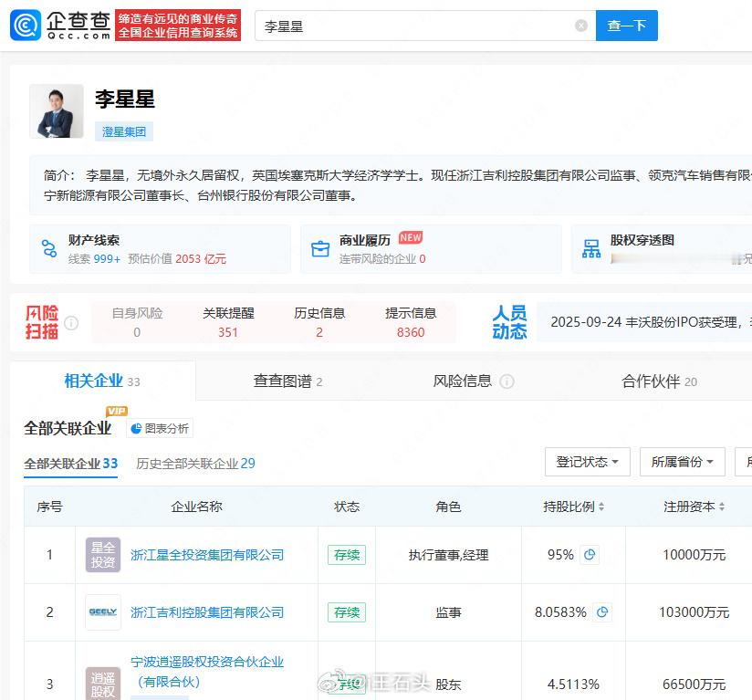The height and width of the screenshot is (700, 752).
Task: Select the 历史全部关联企业 29 sub-tab
Action: [195, 464]
